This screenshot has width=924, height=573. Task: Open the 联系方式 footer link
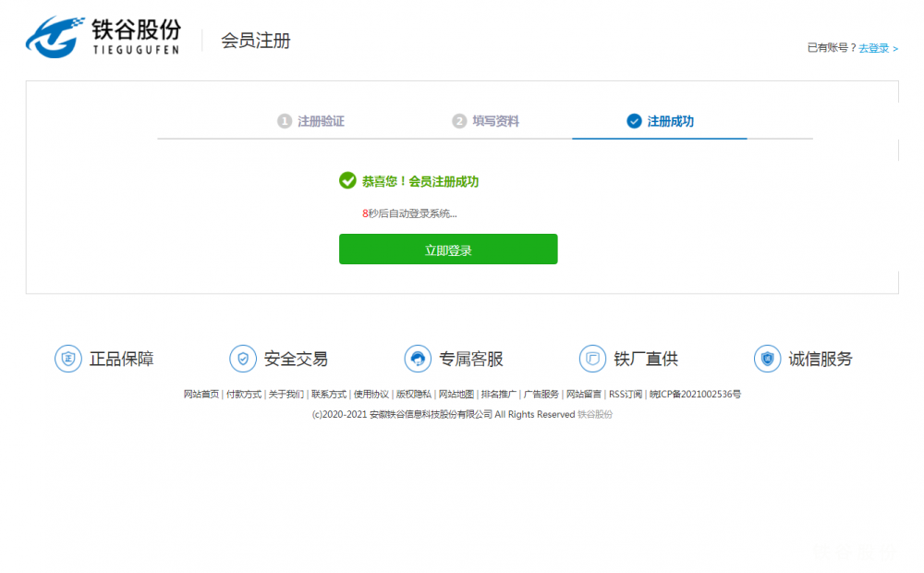click(x=329, y=394)
